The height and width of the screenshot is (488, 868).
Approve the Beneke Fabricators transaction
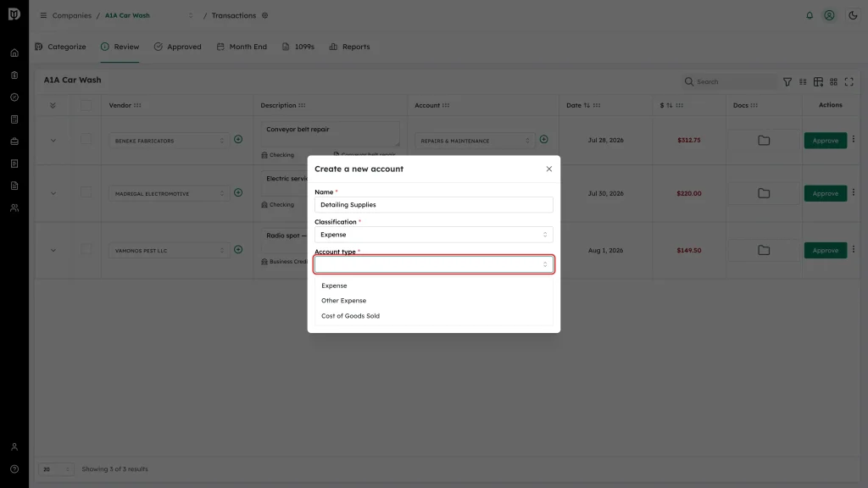[x=826, y=141]
